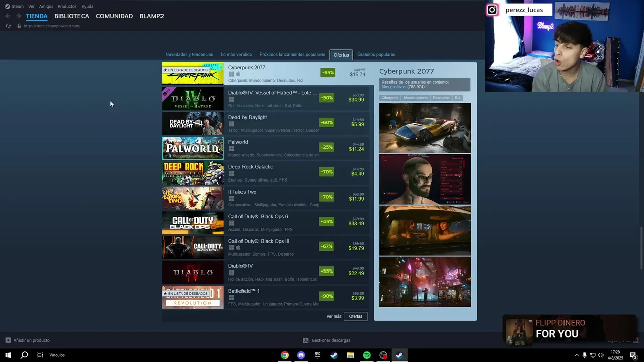This screenshot has width=644, height=362.
Task: Click Añadir un producto
Action: click(x=31, y=340)
